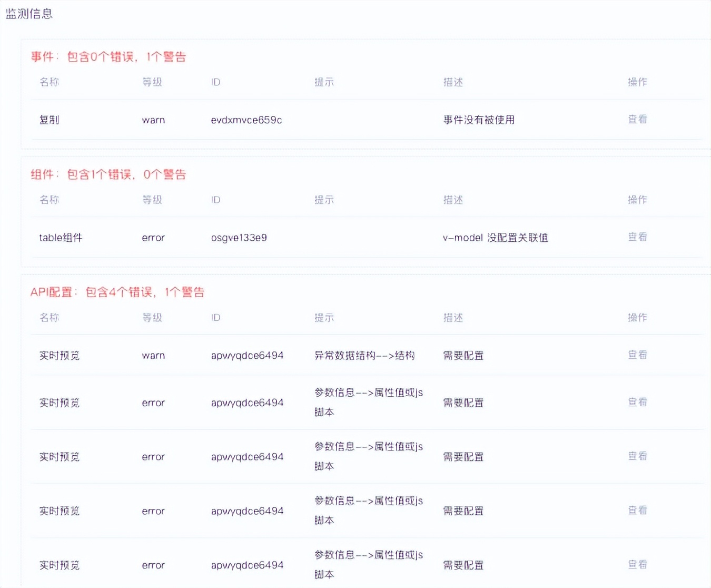This screenshot has height=588, width=711.
Task: Click the API配置: 包含4个错误, 1个警告 summary
Action: 117,292
